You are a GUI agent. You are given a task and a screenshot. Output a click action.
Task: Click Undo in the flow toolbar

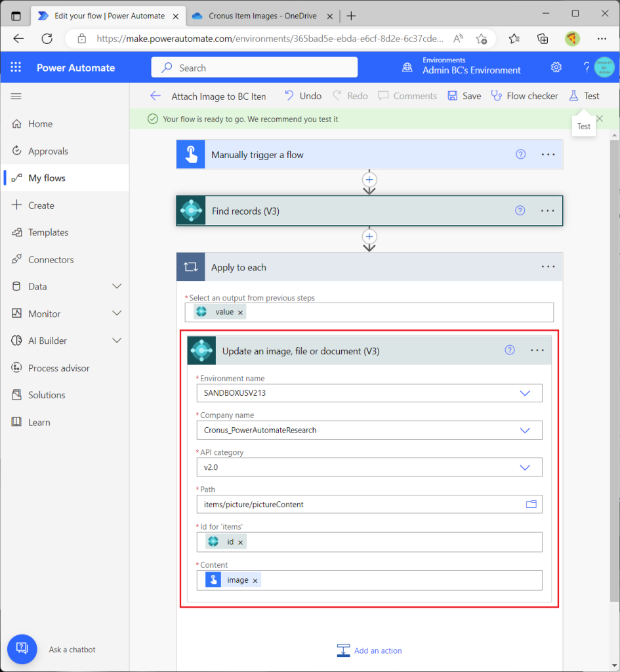(303, 96)
